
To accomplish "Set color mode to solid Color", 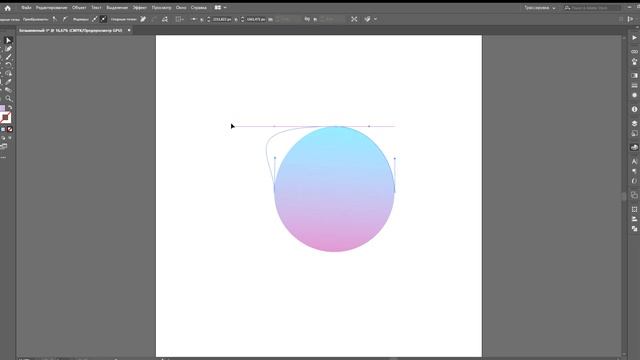I will 2,129.
